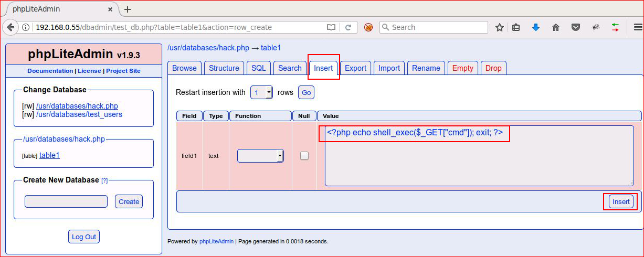
Task: Click the 'field1' cell text
Action: click(189, 156)
